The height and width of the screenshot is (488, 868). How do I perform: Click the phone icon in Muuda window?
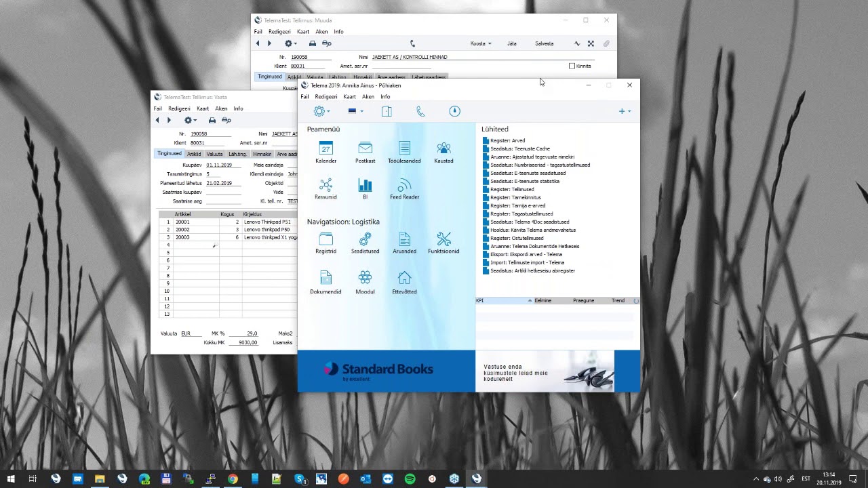click(x=412, y=43)
